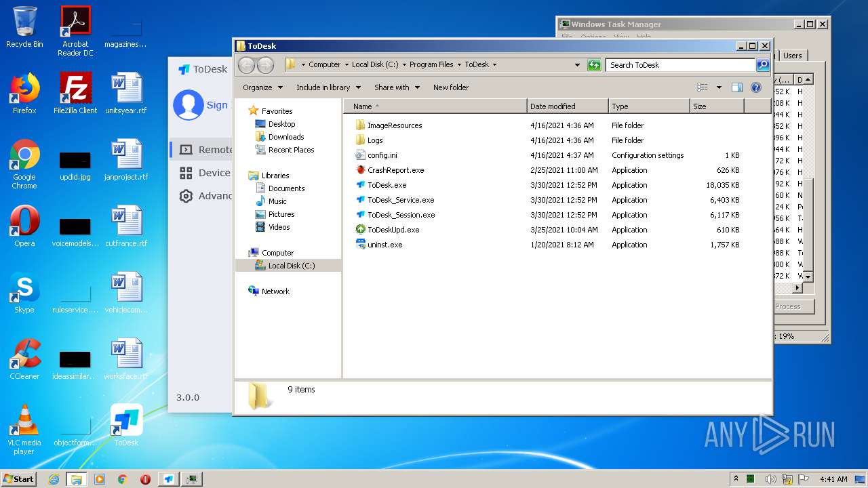The image size is (868, 488).
Task: Click the Program Files breadcrumb segment
Action: (x=431, y=65)
